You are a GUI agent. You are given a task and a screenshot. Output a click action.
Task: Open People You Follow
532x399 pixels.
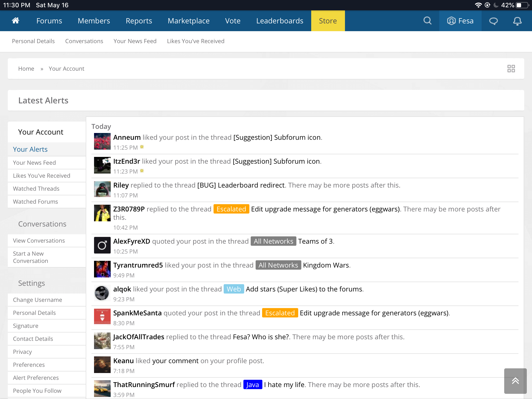pyautogui.click(x=47, y=391)
